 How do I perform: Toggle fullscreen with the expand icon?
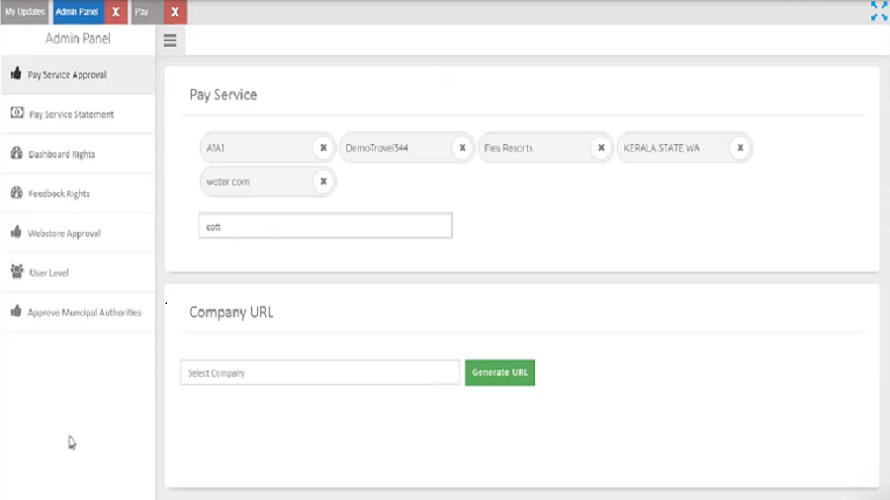pos(879,11)
